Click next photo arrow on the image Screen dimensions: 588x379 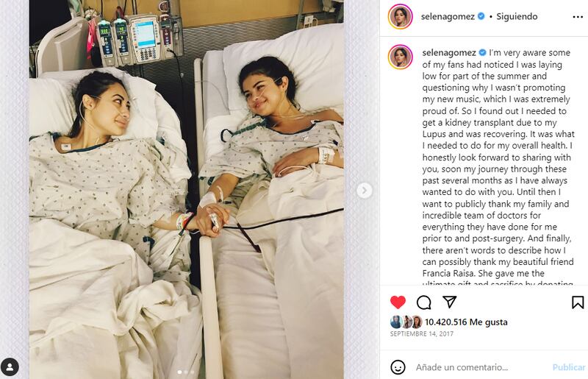point(364,191)
